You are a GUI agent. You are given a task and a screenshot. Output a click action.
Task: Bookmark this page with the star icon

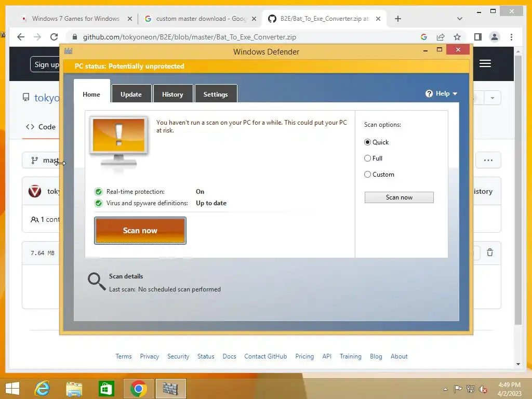pyautogui.click(x=457, y=37)
